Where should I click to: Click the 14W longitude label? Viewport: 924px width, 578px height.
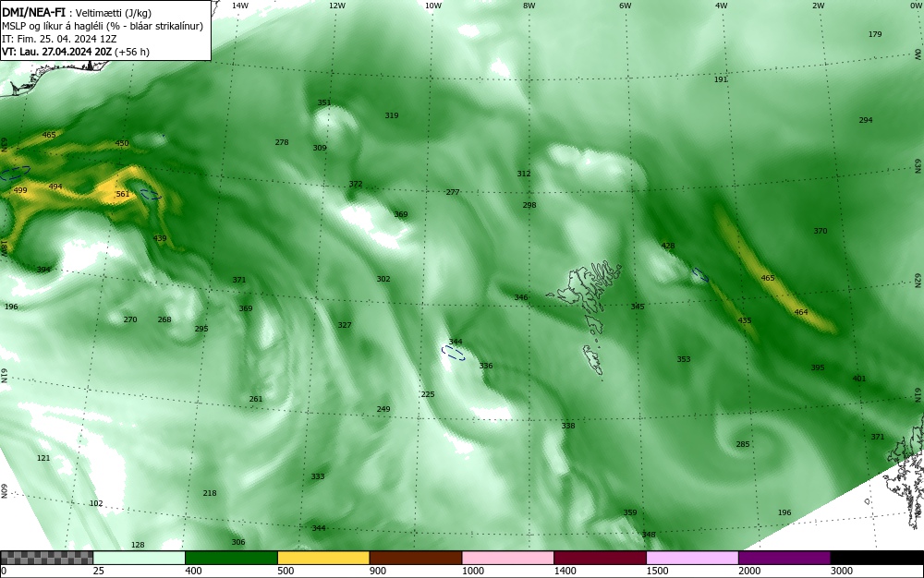240,6
